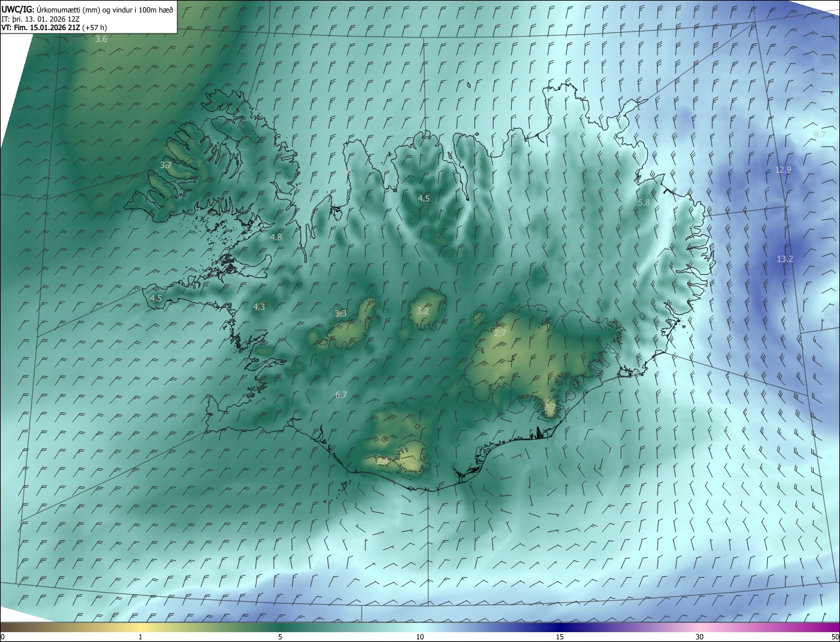840x642 pixels.
Task: Click the valid time 'VT: Fim. 15.01.2026 21Z (+57 h)'
Action: tap(54, 27)
